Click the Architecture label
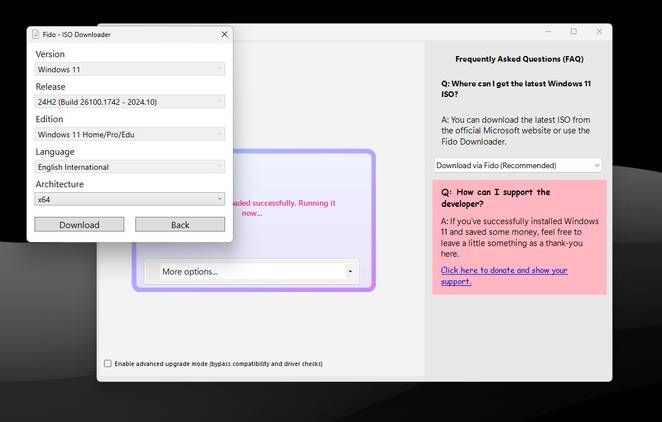This screenshot has height=422, width=662. [x=60, y=184]
